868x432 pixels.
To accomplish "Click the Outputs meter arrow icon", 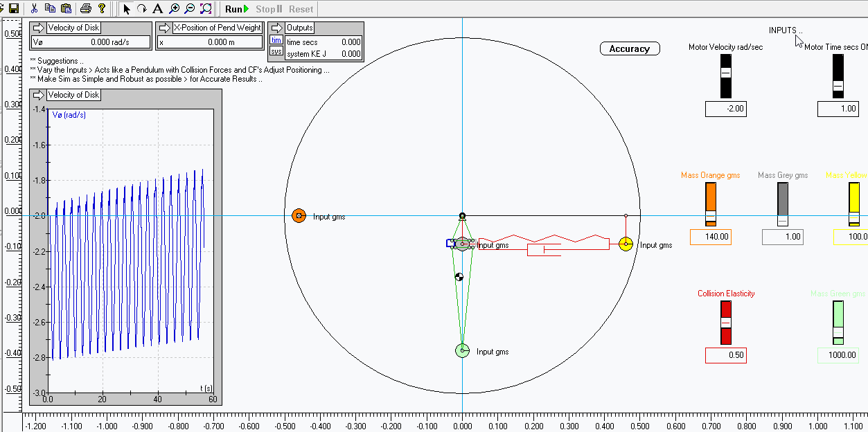I will tap(277, 28).
